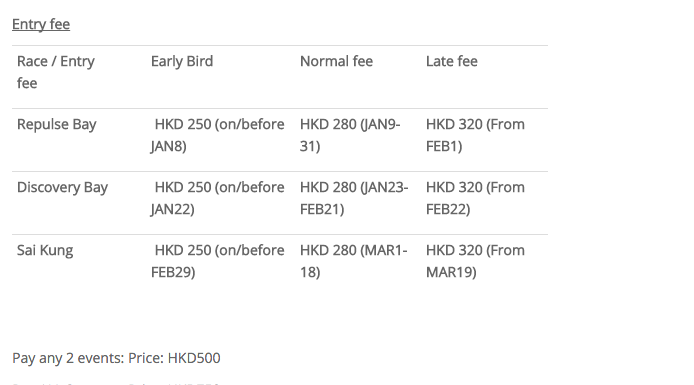Click the Late fee column header
The width and height of the screenshot is (694, 385).
click(x=451, y=61)
